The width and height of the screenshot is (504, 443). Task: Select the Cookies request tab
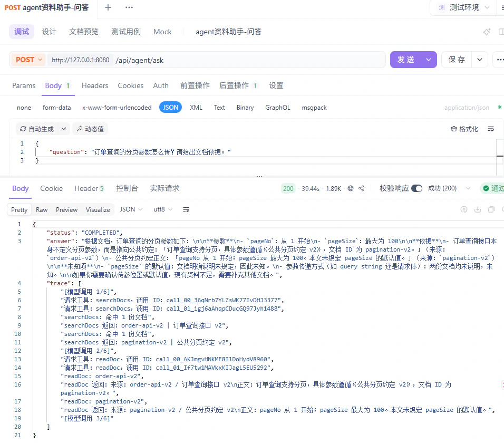131,85
